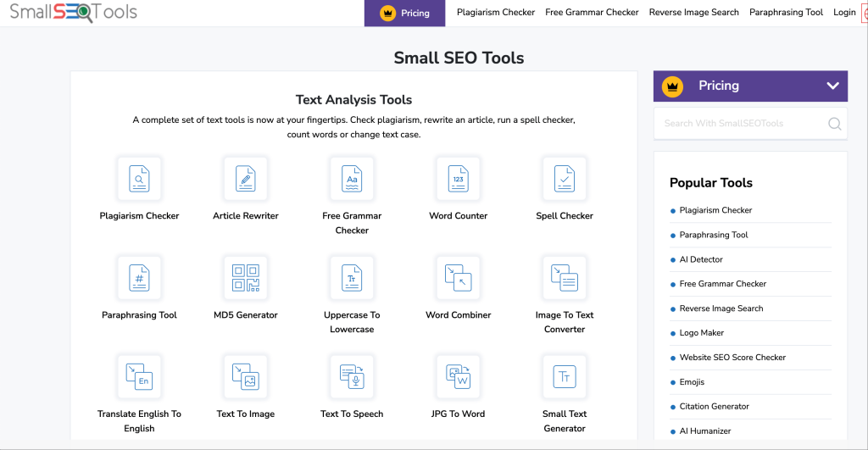Click the crown icon in top Pricing button

[x=388, y=13]
